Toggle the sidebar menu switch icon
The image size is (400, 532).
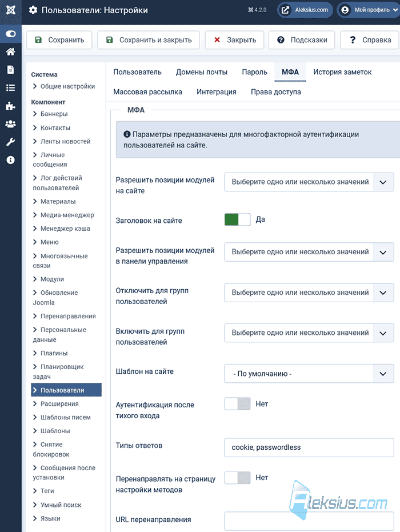(10, 34)
